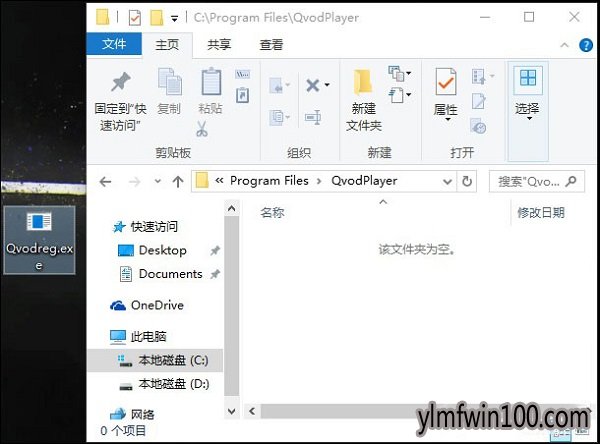Click the Paste shortcut icon
Screen dimensions: 600x444
(243, 95)
